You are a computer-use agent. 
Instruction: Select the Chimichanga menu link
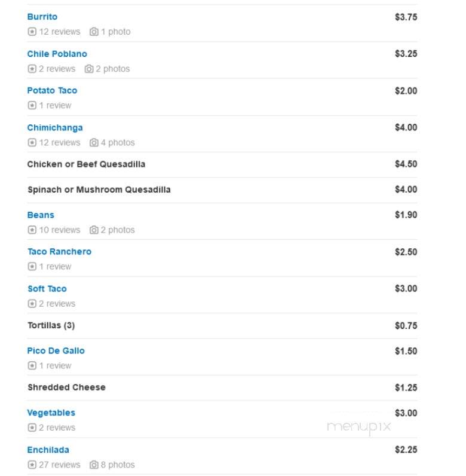(x=55, y=128)
